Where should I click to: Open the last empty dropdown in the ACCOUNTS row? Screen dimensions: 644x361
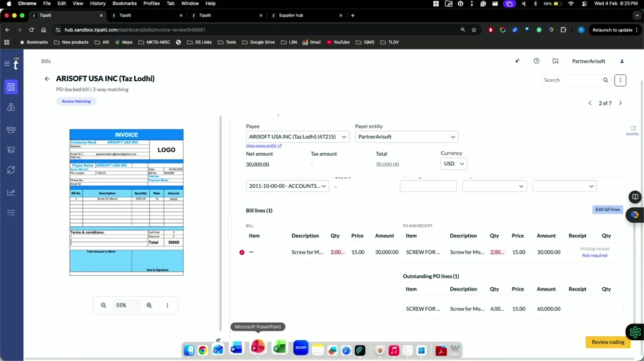click(x=564, y=186)
